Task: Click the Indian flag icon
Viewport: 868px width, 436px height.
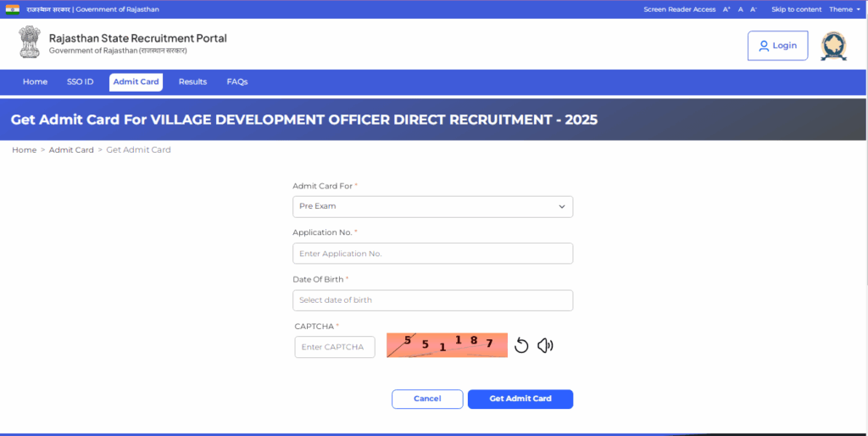Action: tap(12, 9)
